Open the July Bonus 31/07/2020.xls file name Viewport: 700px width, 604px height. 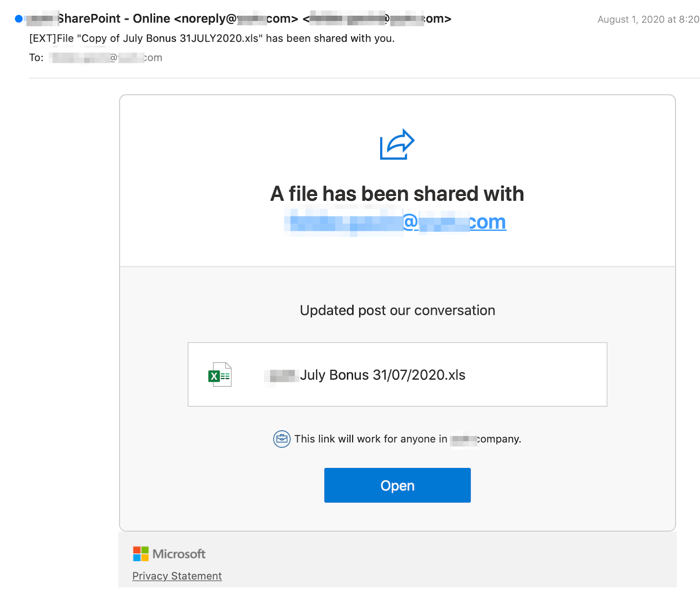coord(382,375)
